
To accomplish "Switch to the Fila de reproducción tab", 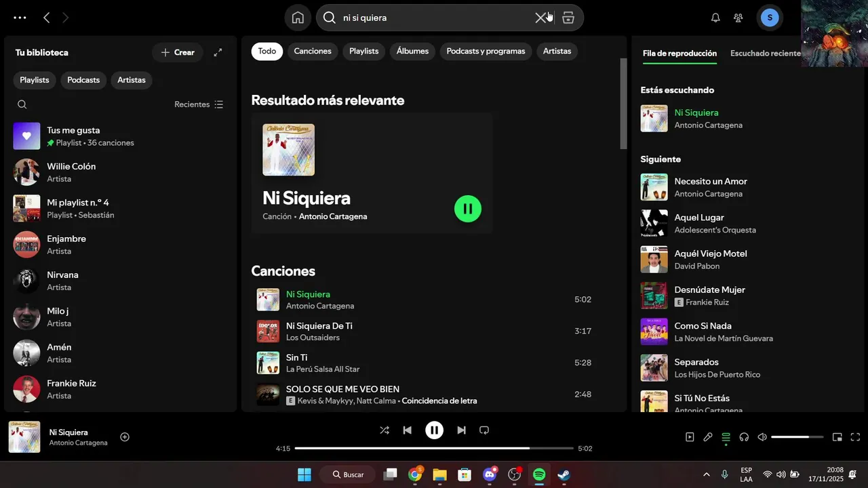I will 679,54.
